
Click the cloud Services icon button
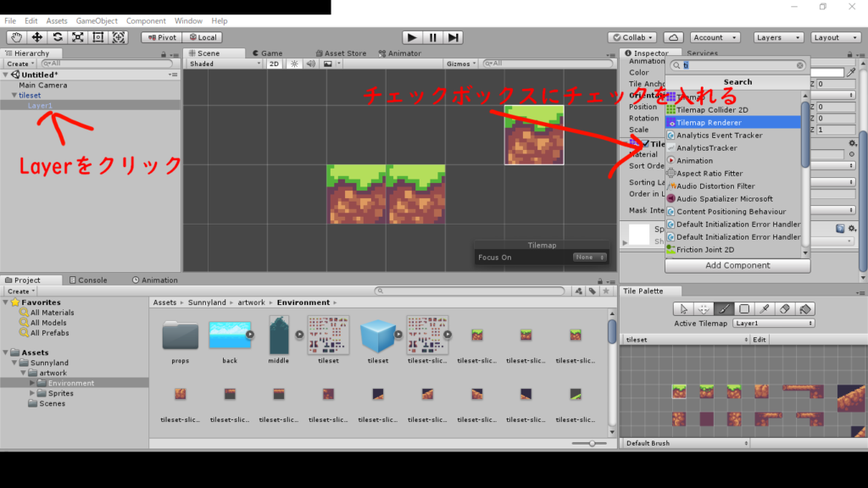coord(673,37)
